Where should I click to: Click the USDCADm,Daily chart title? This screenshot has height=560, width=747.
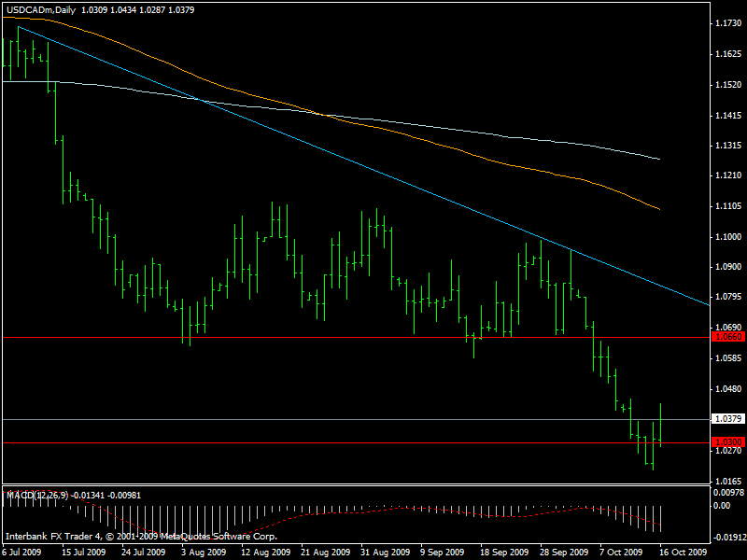click(40, 10)
